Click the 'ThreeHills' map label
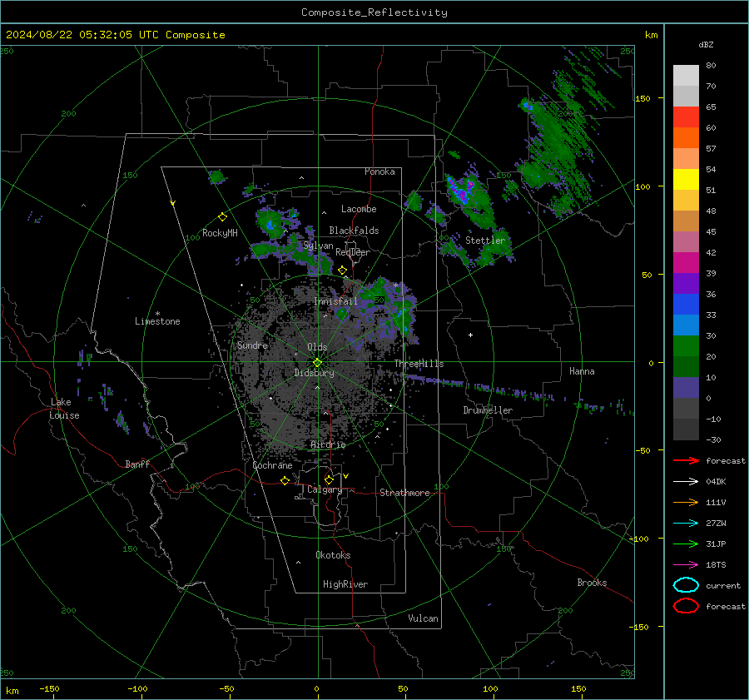Image resolution: width=749 pixels, height=700 pixels. coord(419,364)
